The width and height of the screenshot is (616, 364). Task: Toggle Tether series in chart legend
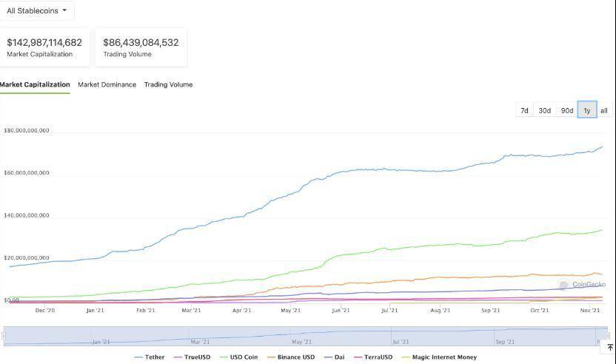click(x=150, y=357)
